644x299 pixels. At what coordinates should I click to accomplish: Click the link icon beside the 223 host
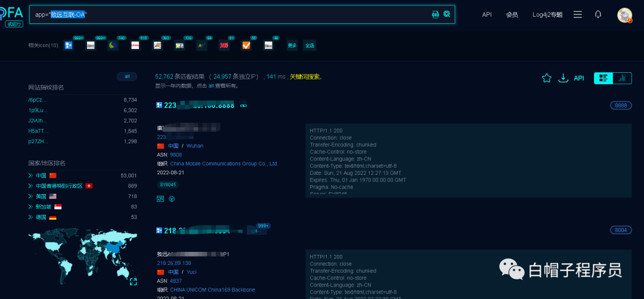pyautogui.click(x=243, y=106)
